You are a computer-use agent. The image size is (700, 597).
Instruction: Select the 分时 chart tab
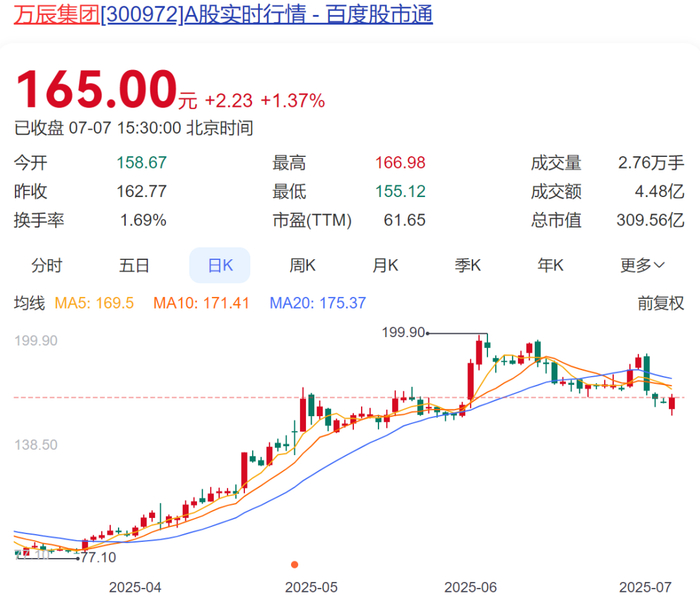[47, 266]
